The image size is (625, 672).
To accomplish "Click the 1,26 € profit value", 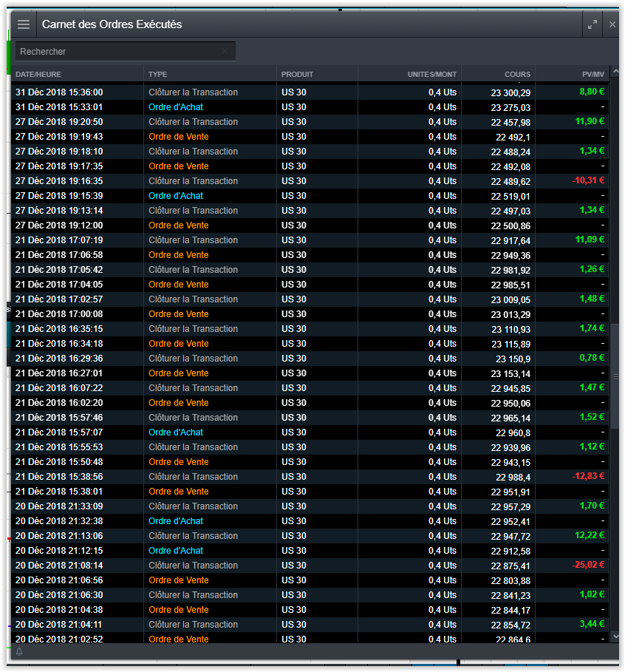I will tap(592, 269).
